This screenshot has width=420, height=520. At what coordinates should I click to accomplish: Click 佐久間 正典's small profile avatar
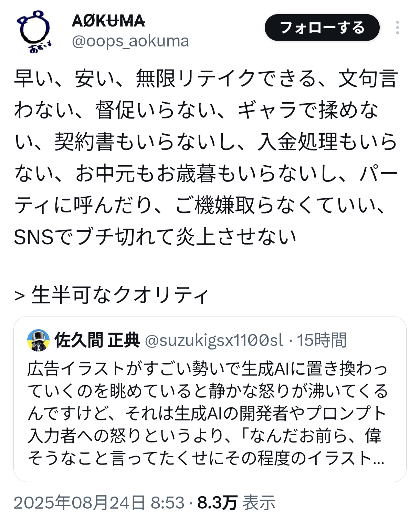(x=38, y=340)
